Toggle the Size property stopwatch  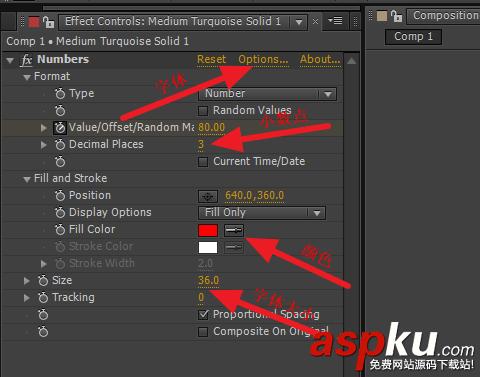click(43, 281)
